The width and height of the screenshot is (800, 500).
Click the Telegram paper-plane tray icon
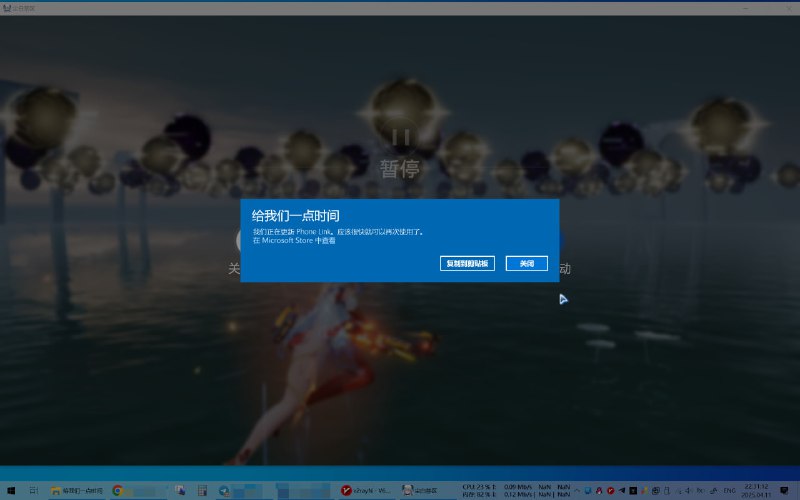(x=622, y=490)
